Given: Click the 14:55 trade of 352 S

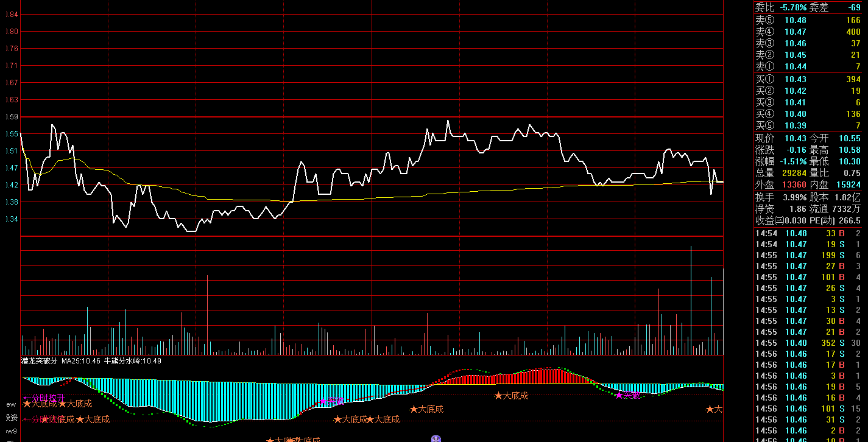Looking at the screenshot, I should [808, 343].
